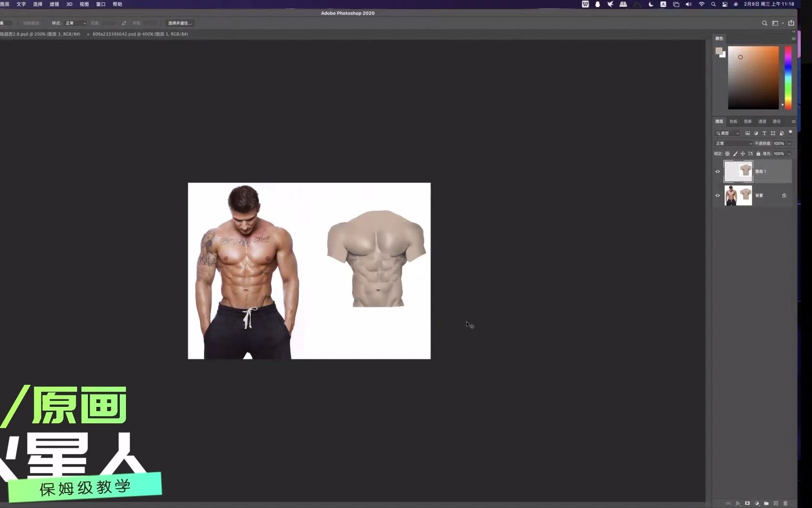Open the layer blend mode dropdown 正常

coord(734,143)
